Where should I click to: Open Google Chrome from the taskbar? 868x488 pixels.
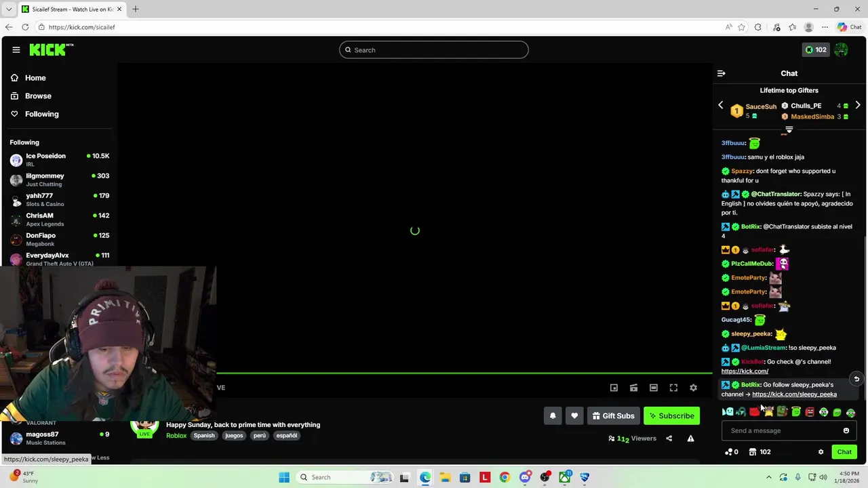(505, 477)
